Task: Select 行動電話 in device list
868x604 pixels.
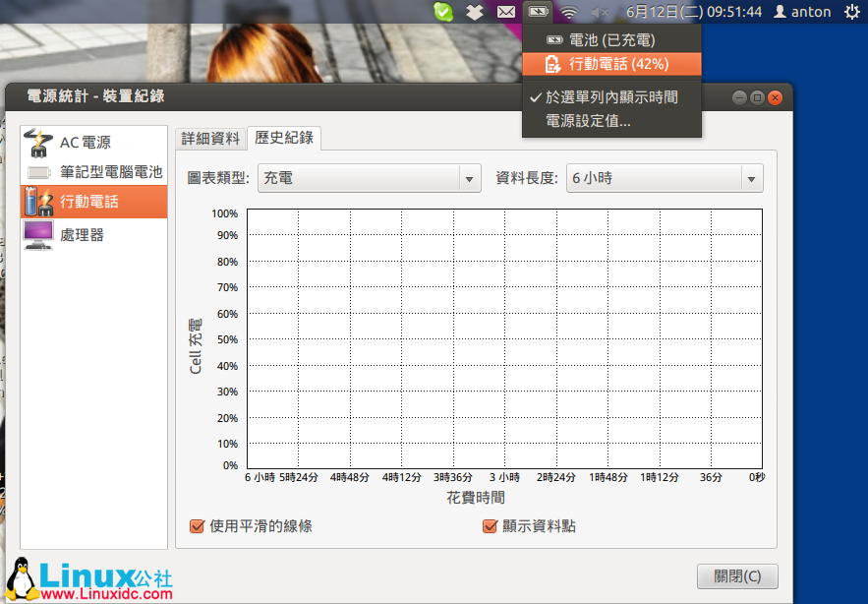Action: [94, 201]
